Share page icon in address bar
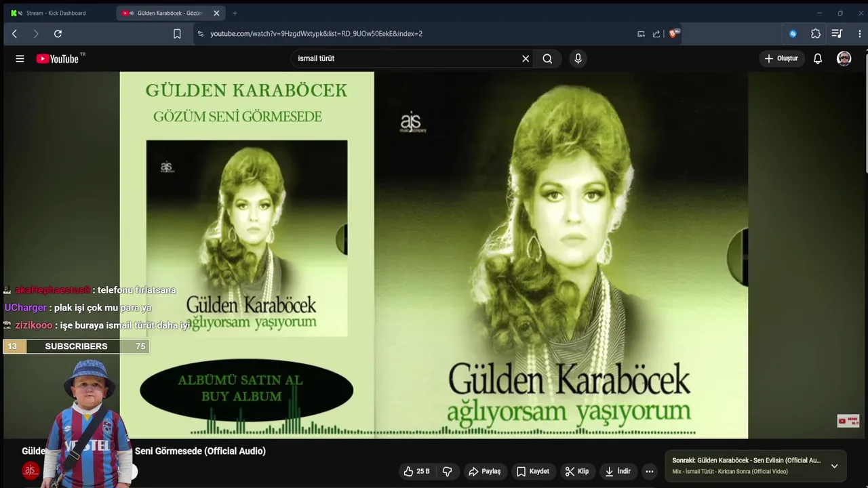Image resolution: width=868 pixels, height=488 pixels. click(656, 34)
